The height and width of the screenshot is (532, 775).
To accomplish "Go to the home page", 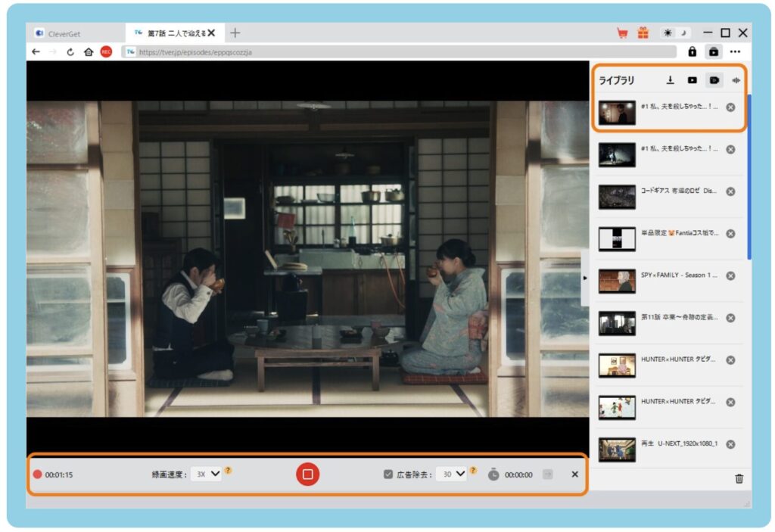I will 89,51.
